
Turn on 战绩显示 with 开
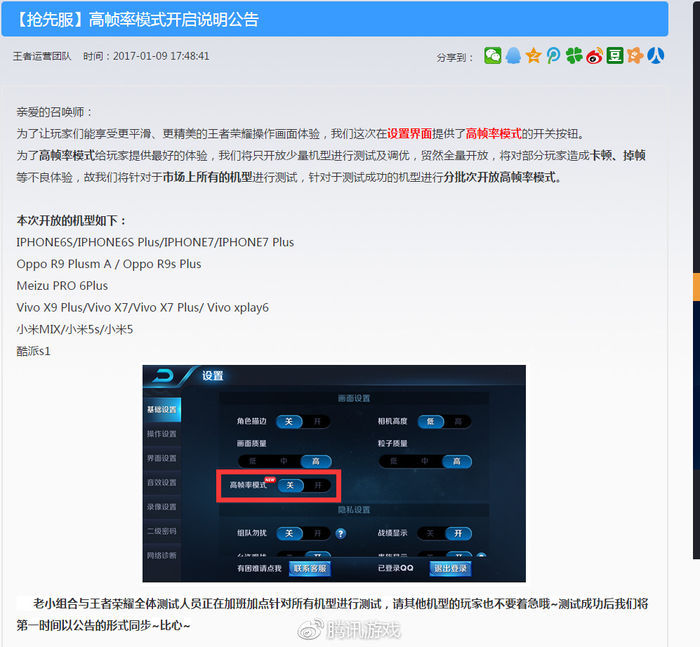click(458, 533)
